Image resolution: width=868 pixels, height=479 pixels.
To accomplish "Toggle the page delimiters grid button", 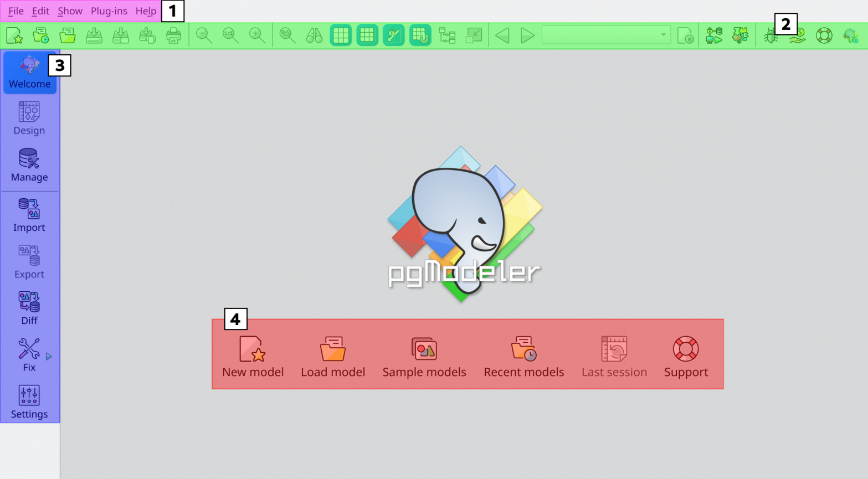I will coord(367,35).
